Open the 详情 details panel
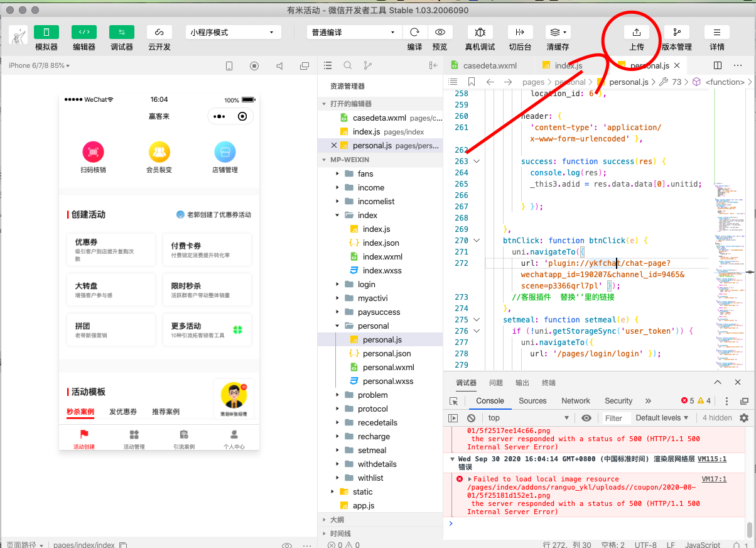 point(717,32)
